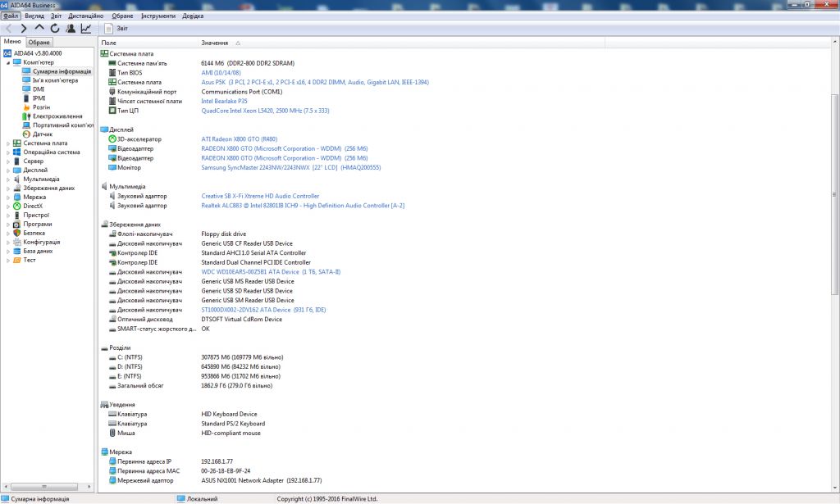The height and width of the screenshot is (504, 840).
Task: Refresh the page with the Refresh icon
Action: 55,29
